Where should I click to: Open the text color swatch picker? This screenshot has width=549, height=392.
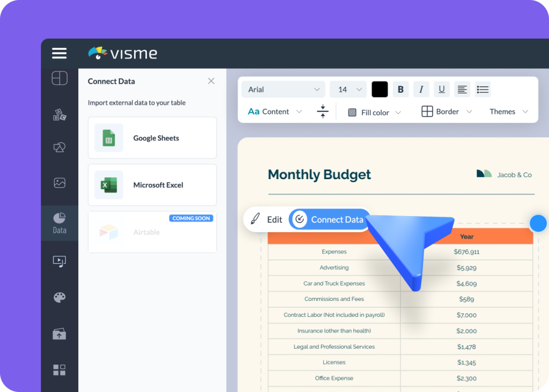380,89
